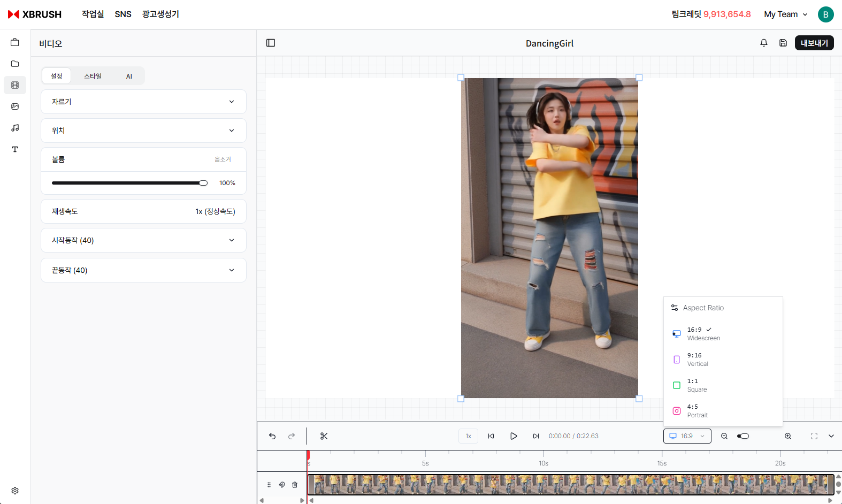Click the 음소거 mute button

223,159
